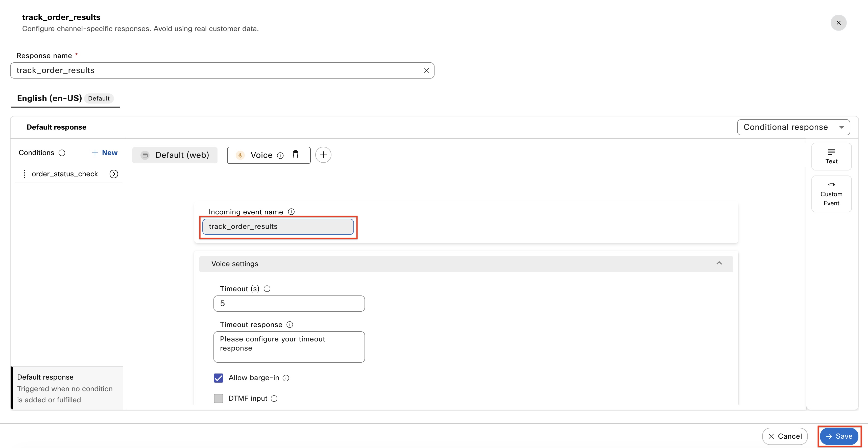The height and width of the screenshot is (448, 868).
Task: Add a Custom Event response
Action: [x=831, y=194]
